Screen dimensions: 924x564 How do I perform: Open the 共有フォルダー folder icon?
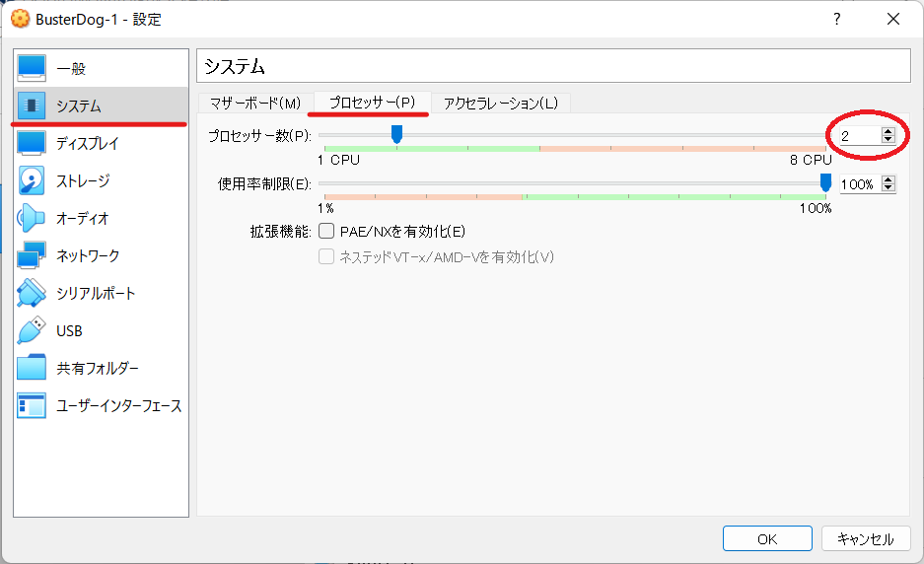(32, 369)
